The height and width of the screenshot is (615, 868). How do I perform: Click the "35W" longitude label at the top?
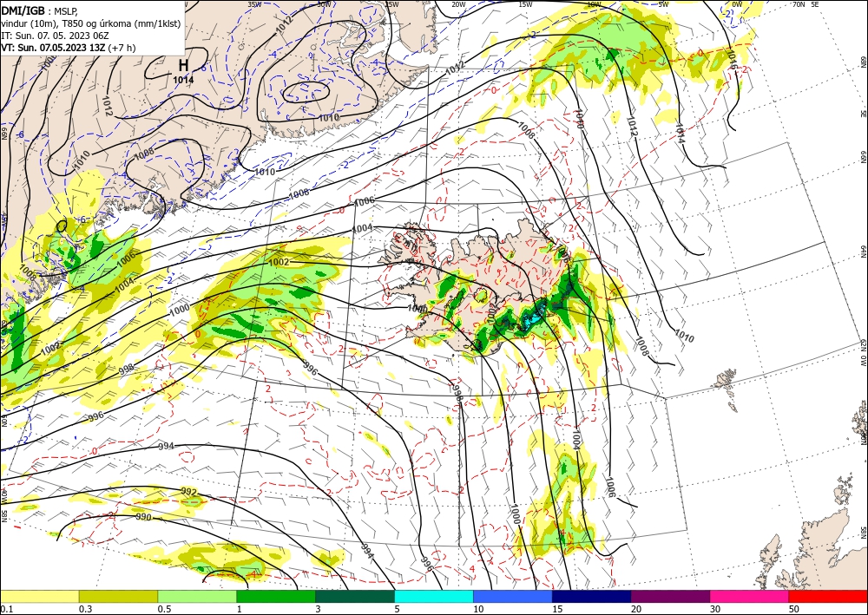pos(254,4)
